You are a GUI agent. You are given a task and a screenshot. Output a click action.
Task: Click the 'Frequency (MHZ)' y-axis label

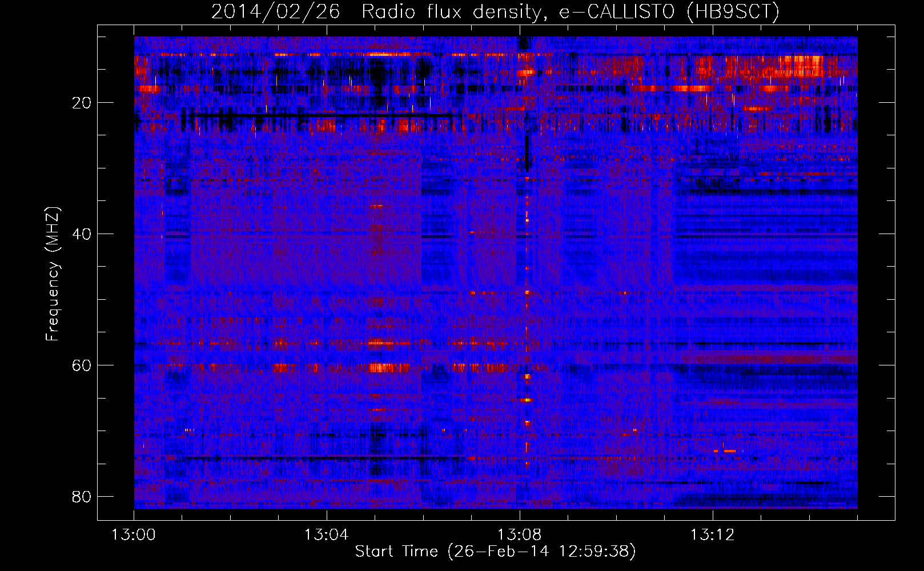click(53, 274)
